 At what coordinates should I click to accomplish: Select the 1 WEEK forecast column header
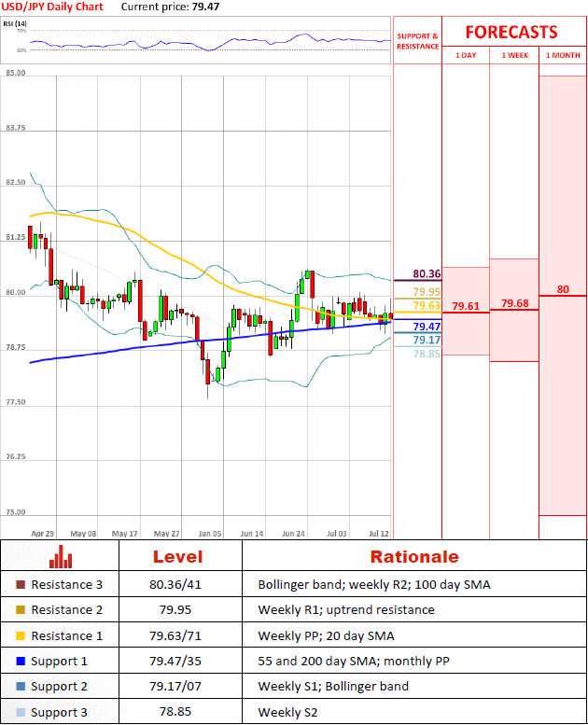tap(514, 55)
